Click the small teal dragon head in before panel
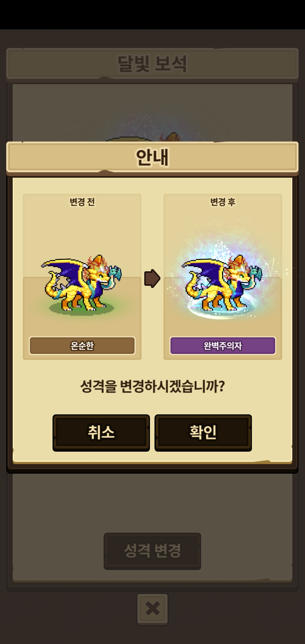The width and height of the screenshot is (305, 644). coord(116,272)
